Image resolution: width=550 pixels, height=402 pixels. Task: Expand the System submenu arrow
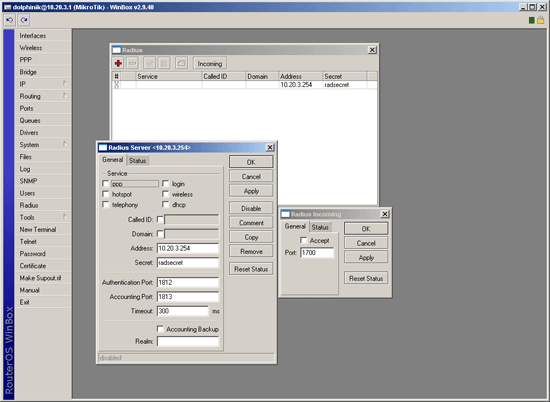point(65,144)
